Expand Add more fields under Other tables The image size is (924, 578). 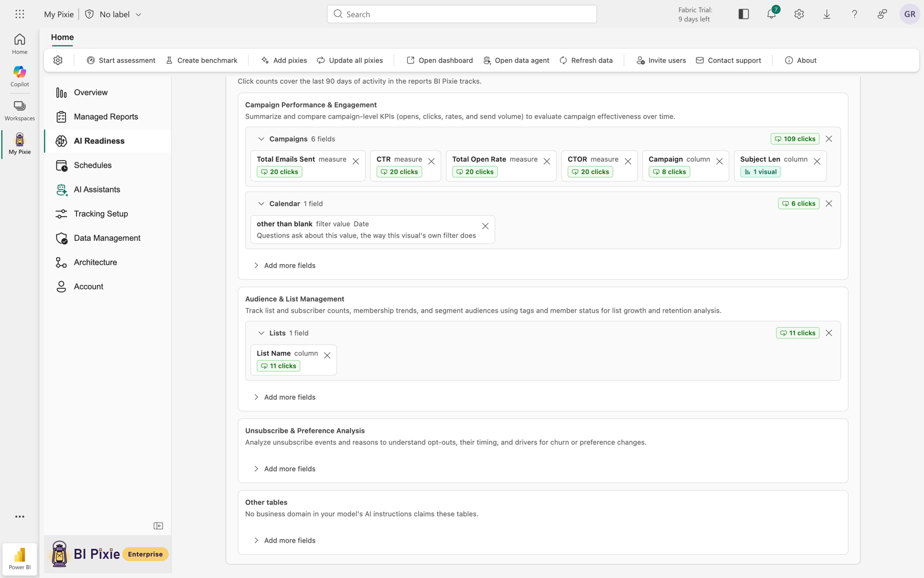coord(285,540)
